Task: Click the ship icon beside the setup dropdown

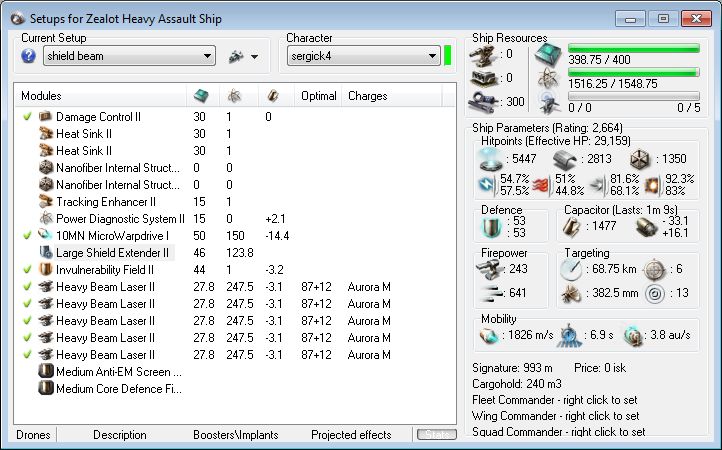Action: 236,56
